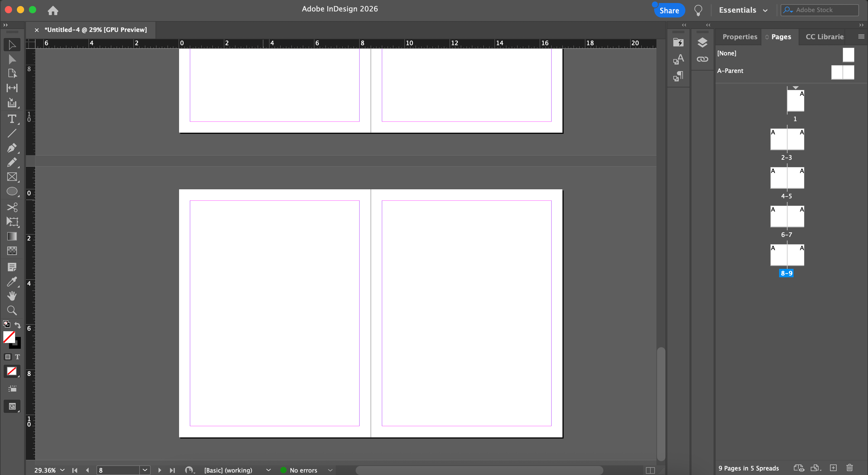Switch to the Properties tab
Viewport: 868px width, 475px height.
(740, 37)
